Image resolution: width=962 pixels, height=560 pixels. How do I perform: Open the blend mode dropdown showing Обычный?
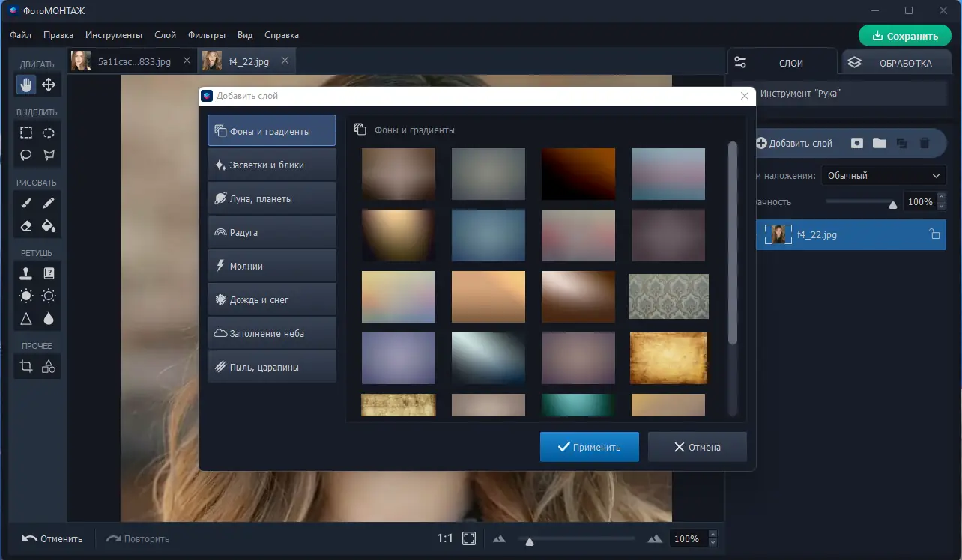[x=883, y=175]
